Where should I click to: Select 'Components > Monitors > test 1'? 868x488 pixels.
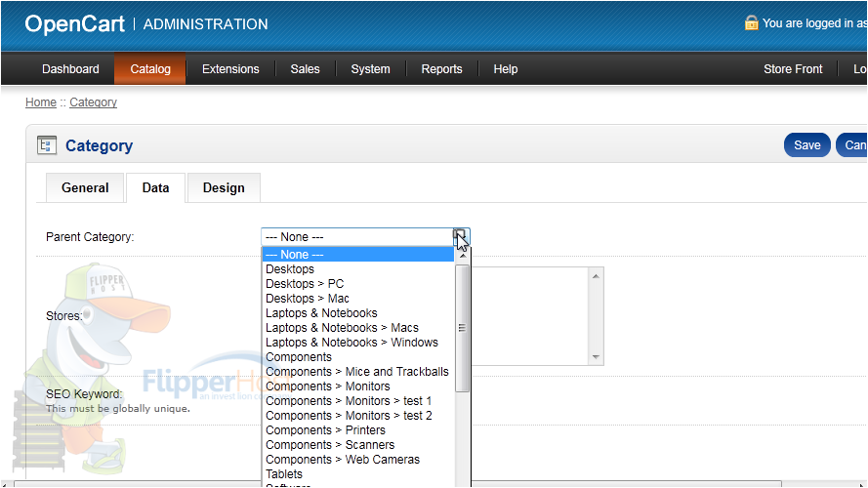(x=357, y=401)
